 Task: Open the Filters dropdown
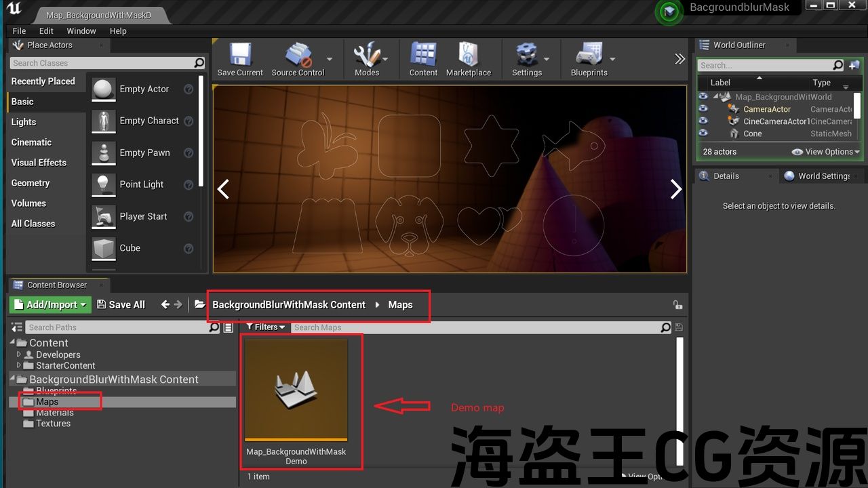click(x=265, y=327)
